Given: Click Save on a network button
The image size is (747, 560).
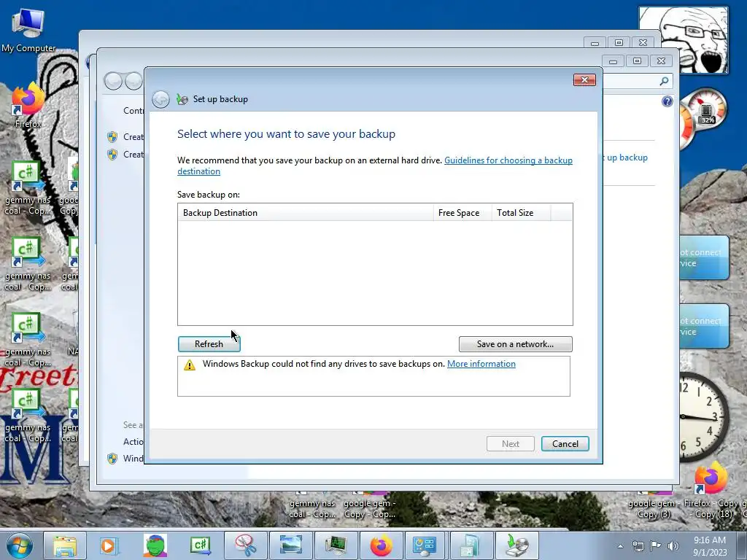Looking at the screenshot, I should [x=515, y=344].
